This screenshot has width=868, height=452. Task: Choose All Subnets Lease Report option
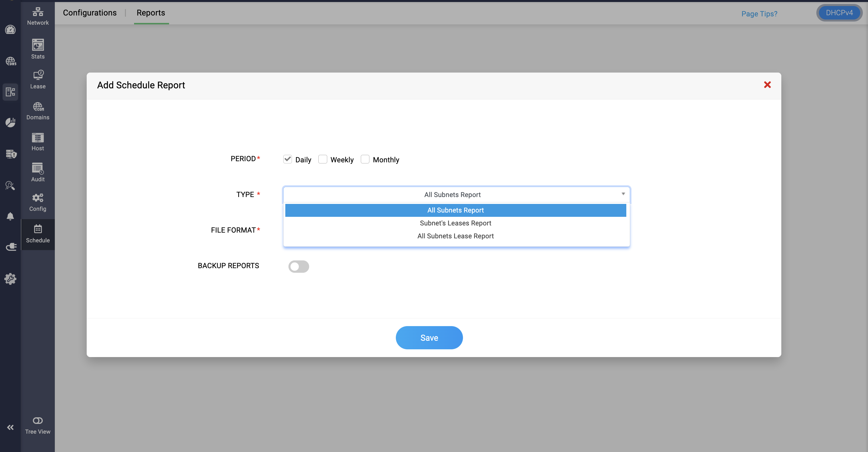(x=456, y=236)
